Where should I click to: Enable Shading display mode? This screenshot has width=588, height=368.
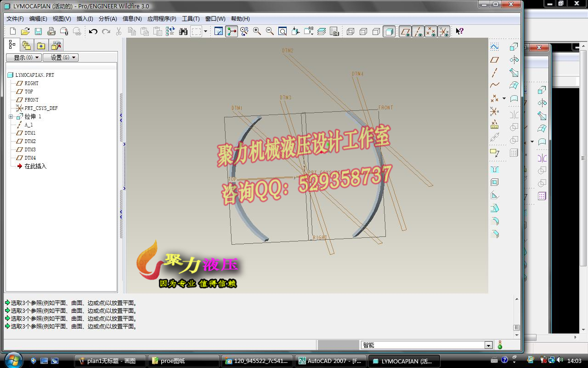388,31
